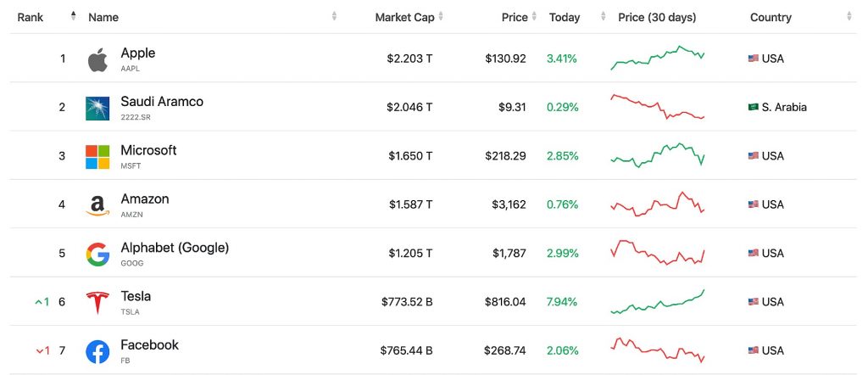
Task: Click the Price (30 days) header
Action: click(x=657, y=17)
